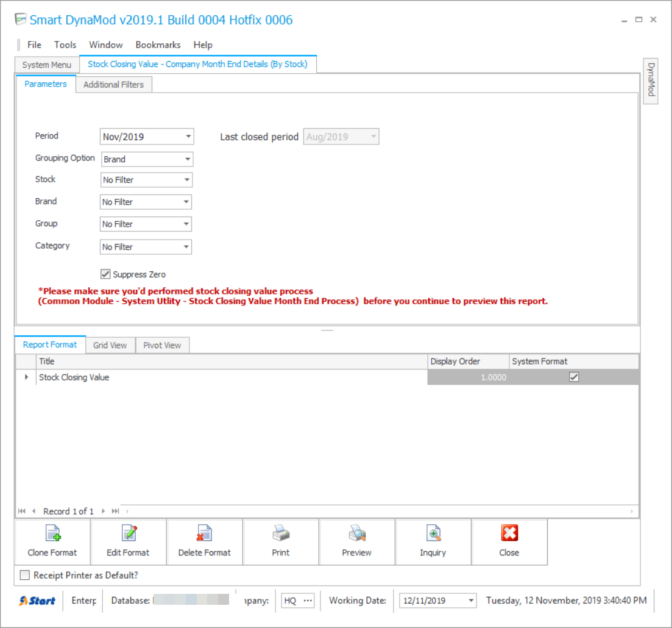
Task: Click the Clone Format icon
Action: click(53, 533)
